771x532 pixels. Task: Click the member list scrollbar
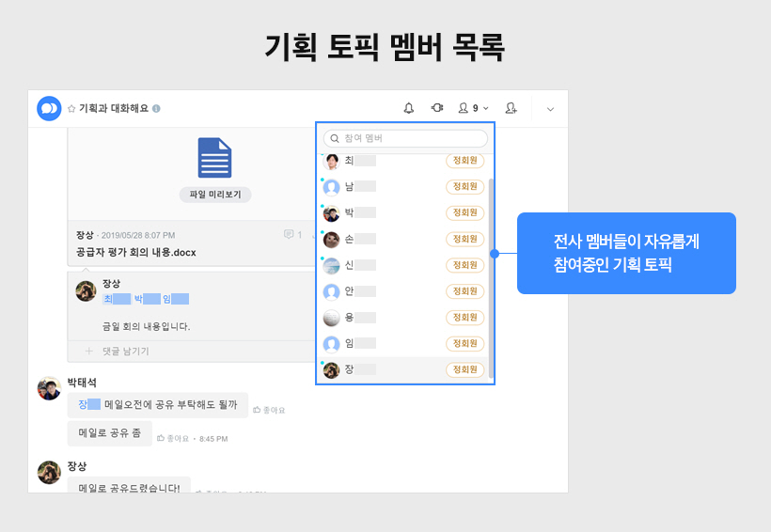[x=491, y=273]
